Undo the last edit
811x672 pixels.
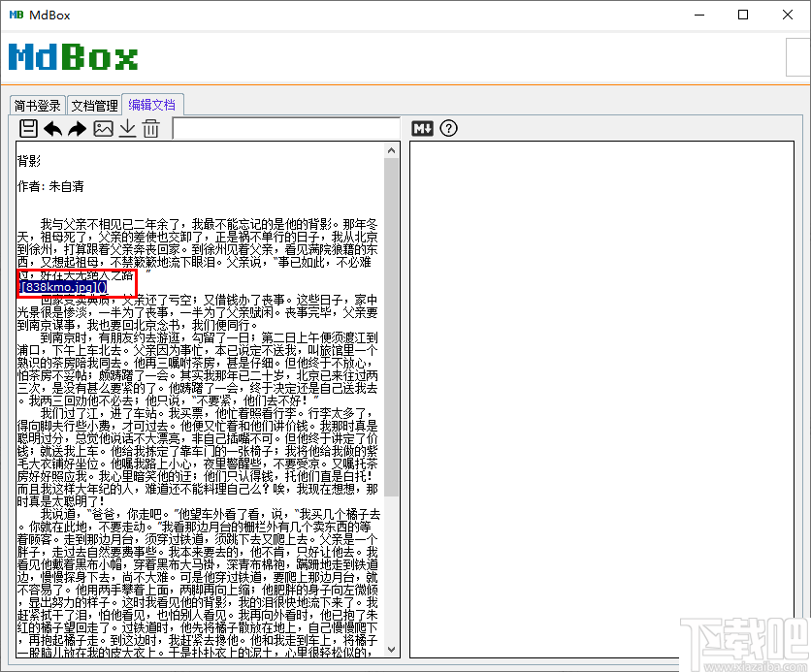[x=52, y=127]
